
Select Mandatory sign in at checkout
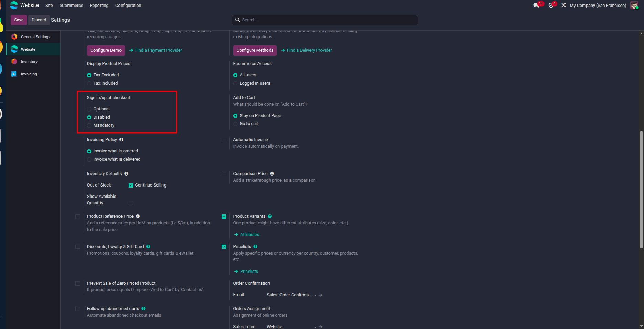click(x=89, y=125)
